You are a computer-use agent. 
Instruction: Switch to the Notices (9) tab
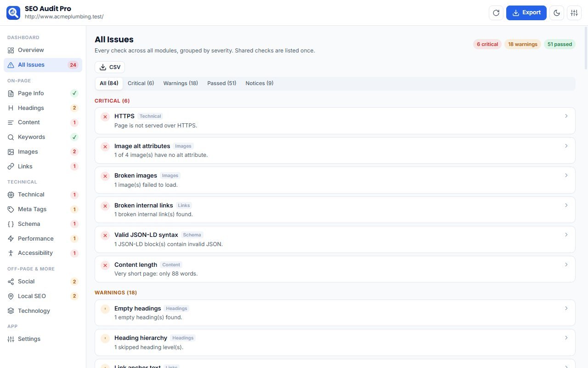260,83
